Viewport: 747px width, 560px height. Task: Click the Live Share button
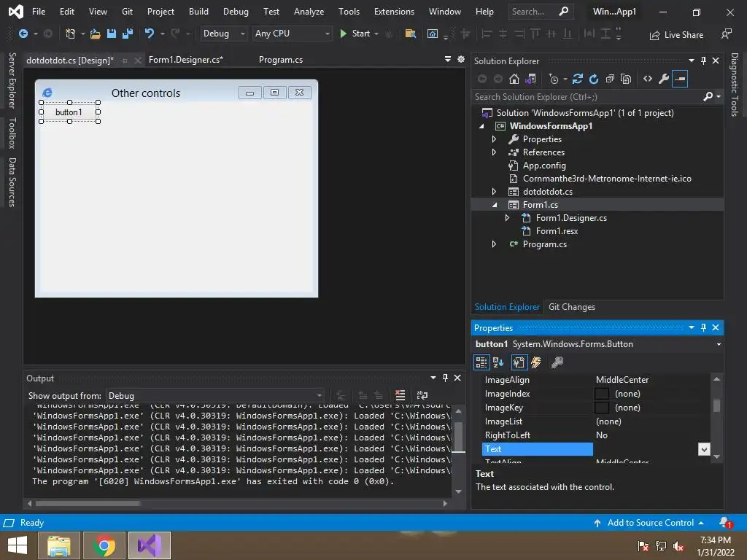pyautogui.click(x=676, y=35)
